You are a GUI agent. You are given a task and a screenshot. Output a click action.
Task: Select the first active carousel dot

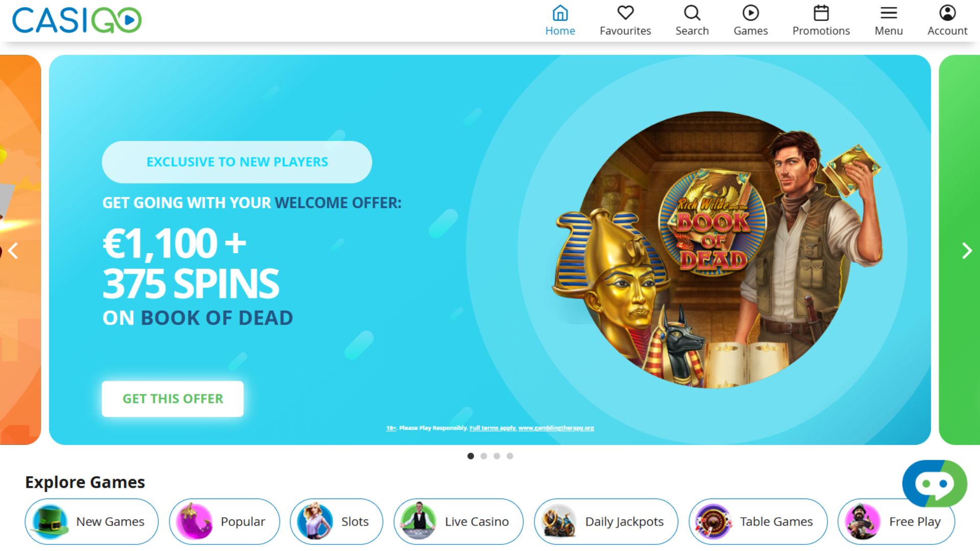pyautogui.click(x=471, y=456)
